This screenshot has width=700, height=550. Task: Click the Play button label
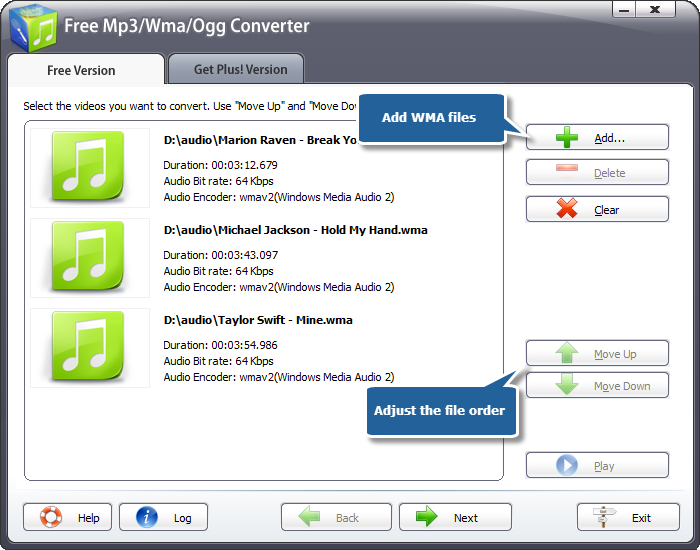point(604,466)
